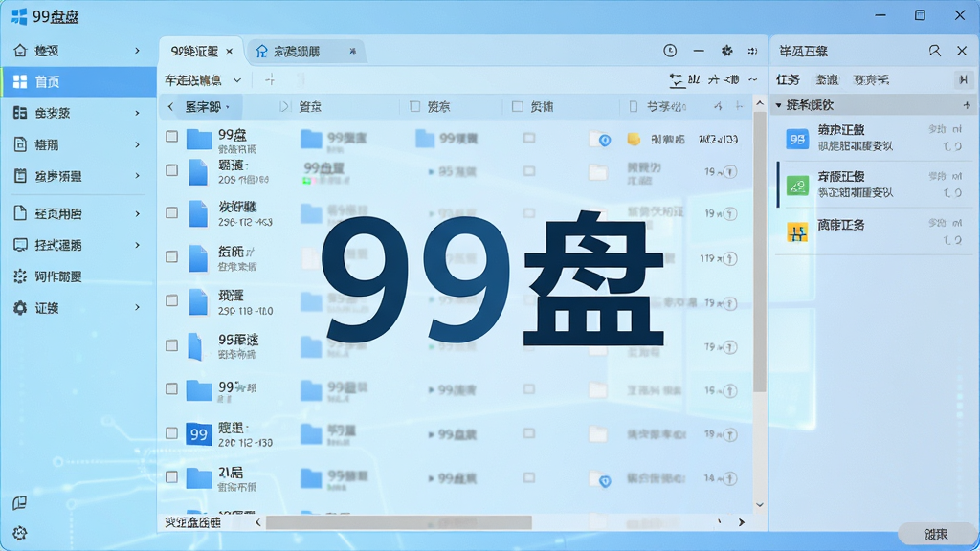980x551 pixels.
Task: Click the green icon of the second task
Action: coord(797,186)
